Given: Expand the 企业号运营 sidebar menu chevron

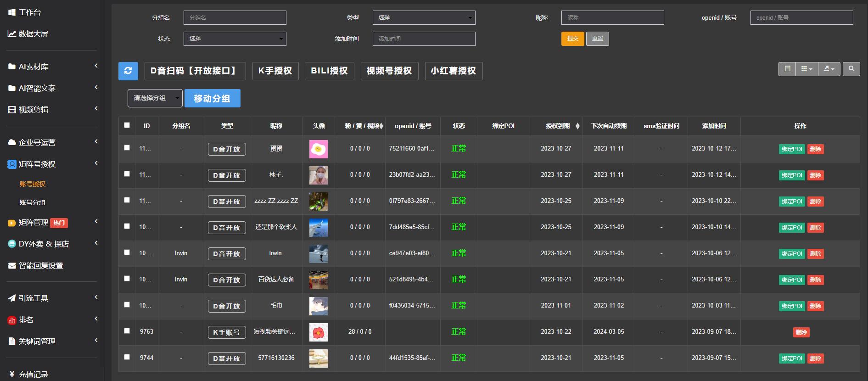Looking at the screenshot, I should 96,141.
